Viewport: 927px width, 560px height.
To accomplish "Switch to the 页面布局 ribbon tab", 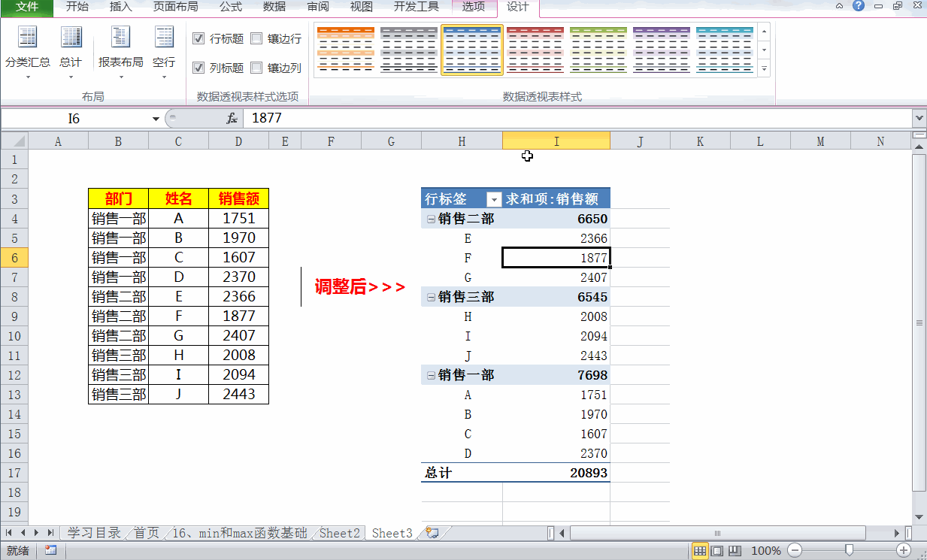I will click(x=176, y=8).
